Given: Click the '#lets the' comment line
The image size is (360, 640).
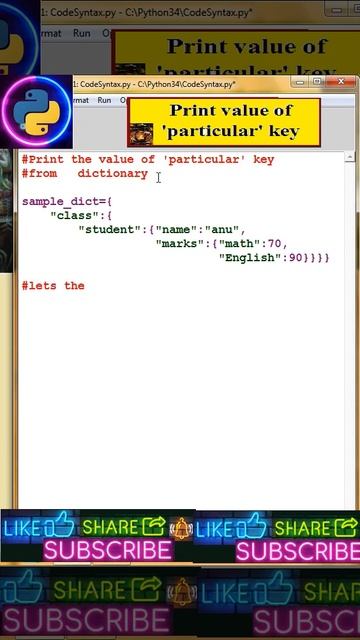Looking at the screenshot, I should click(x=53, y=286).
